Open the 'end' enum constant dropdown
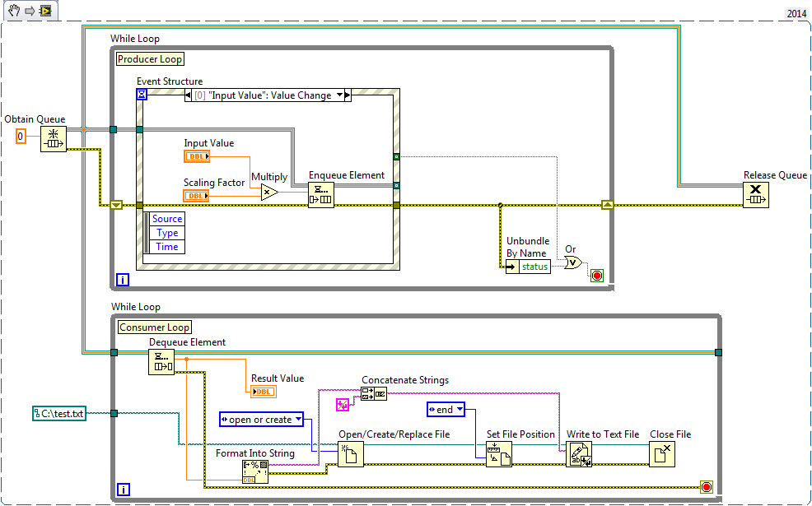Viewport: 812px width, 506px height. pyautogui.click(x=459, y=409)
